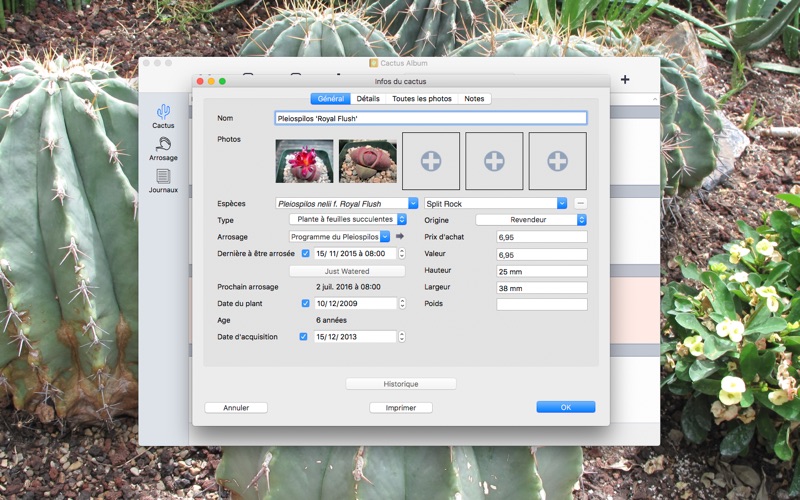Viewport: 800px width, 500px height.
Task: Adjust last watered date stepper
Action: coord(402,253)
